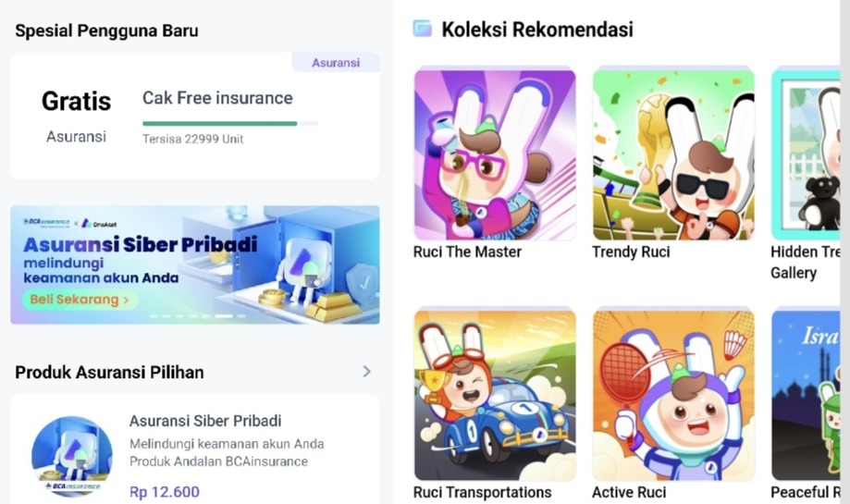
Task: Click the Produk Asuransi Pilihan heading
Action: tap(109, 373)
